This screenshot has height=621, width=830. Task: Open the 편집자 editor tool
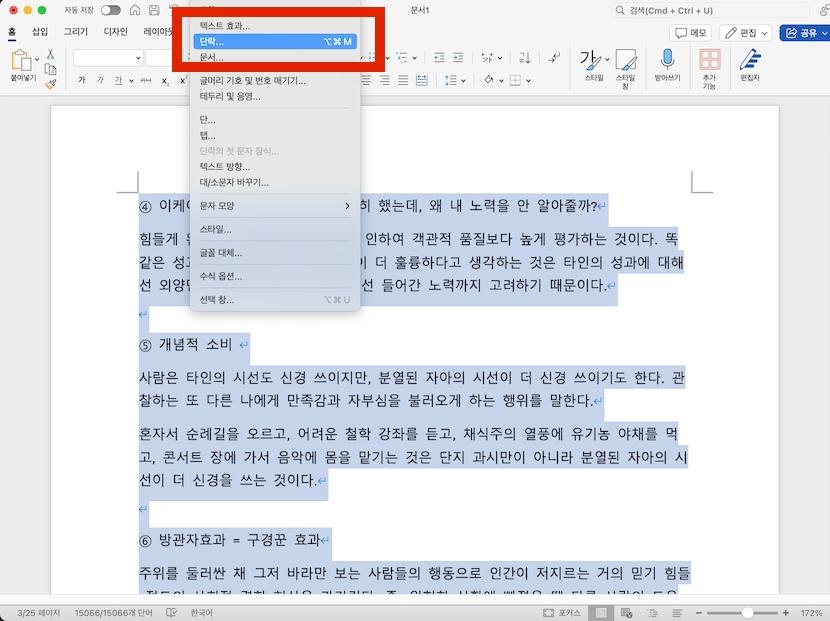(x=750, y=65)
